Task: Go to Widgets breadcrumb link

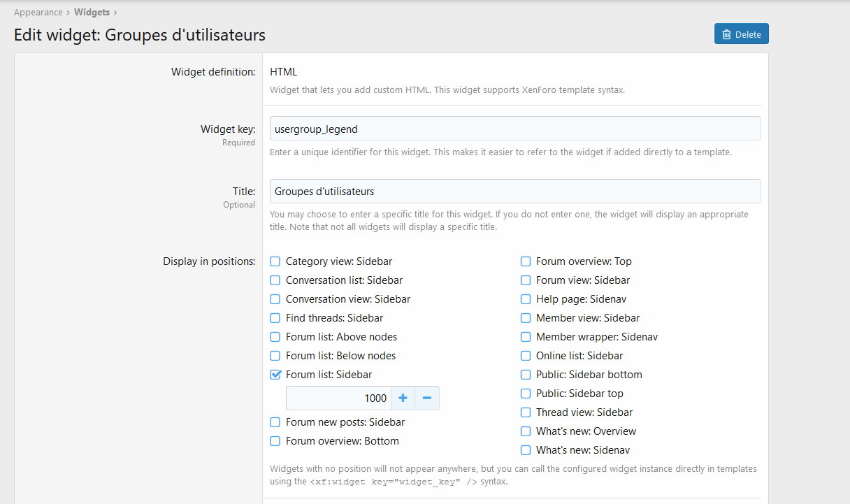Action: tap(92, 12)
